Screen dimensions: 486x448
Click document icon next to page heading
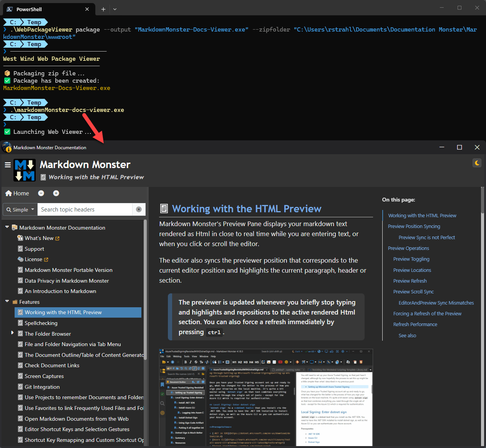[164, 209]
